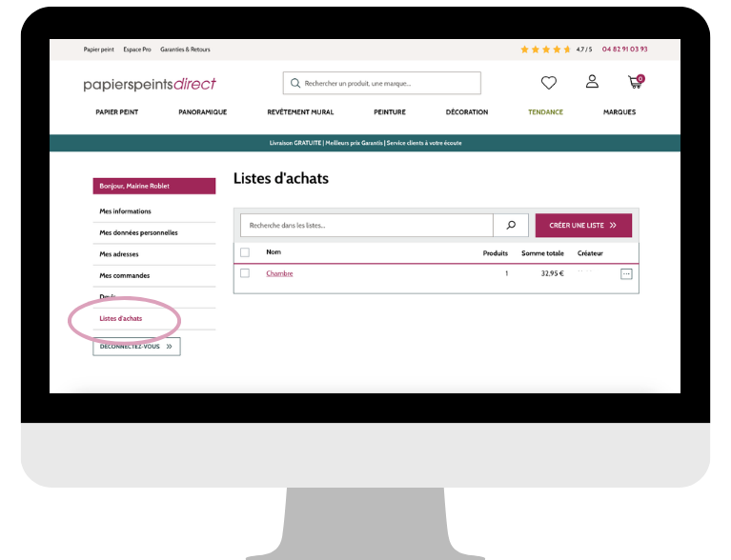Go to Mes adresses
731x560 pixels.
click(121, 254)
